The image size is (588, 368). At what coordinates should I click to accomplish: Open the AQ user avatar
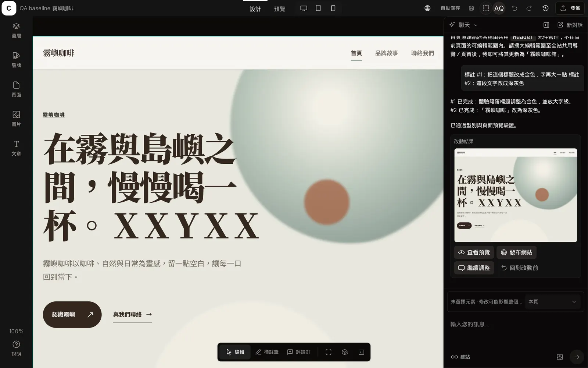tap(499, 8)
